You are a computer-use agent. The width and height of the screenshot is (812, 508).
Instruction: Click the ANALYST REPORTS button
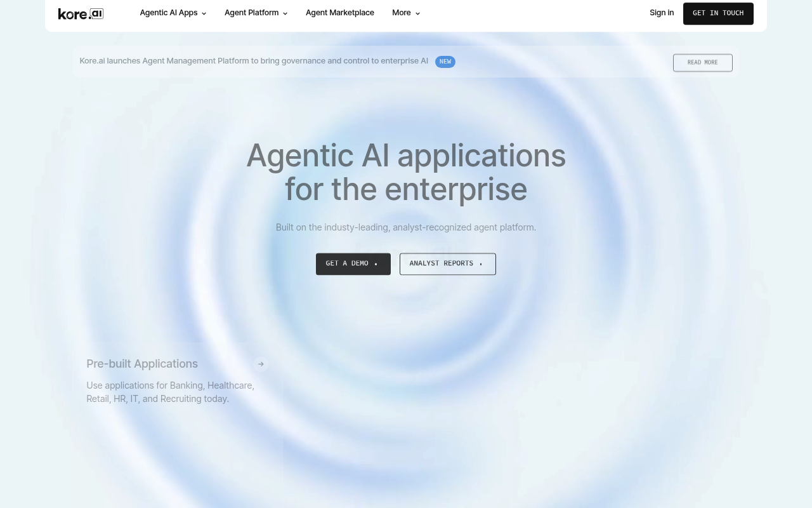tap(447, 264)
